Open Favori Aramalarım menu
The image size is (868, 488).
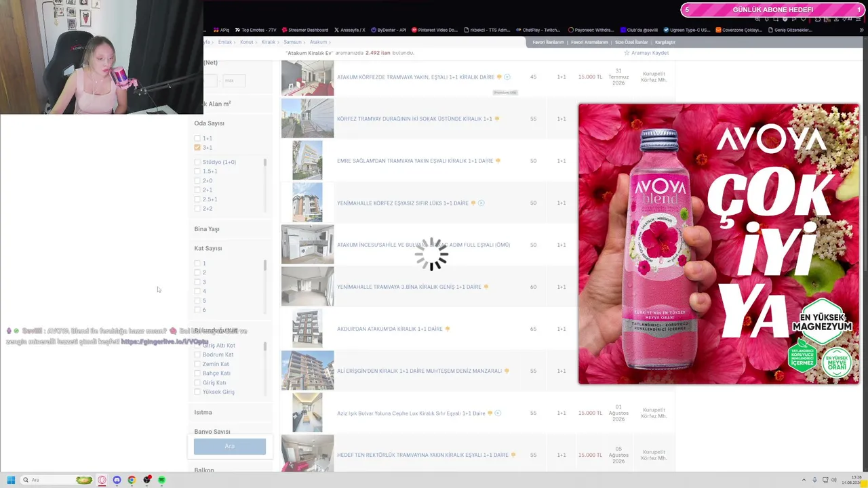click(x=589, y=42)
